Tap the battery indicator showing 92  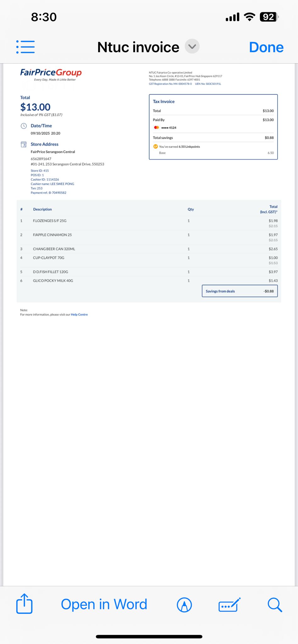point(269,17)
